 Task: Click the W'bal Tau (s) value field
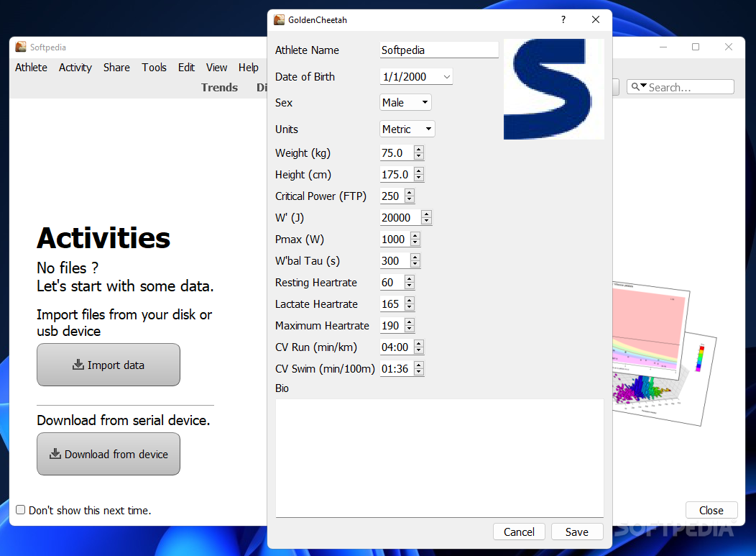coord(395,261)
